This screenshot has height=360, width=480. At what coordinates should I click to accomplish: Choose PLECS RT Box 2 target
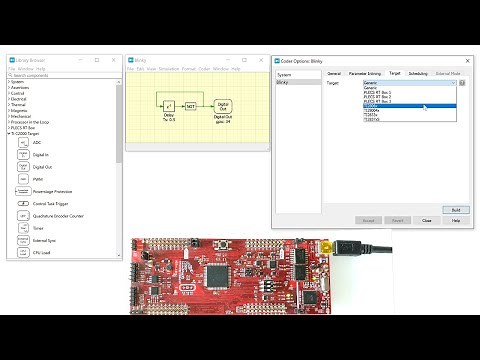tap(410, 97)
